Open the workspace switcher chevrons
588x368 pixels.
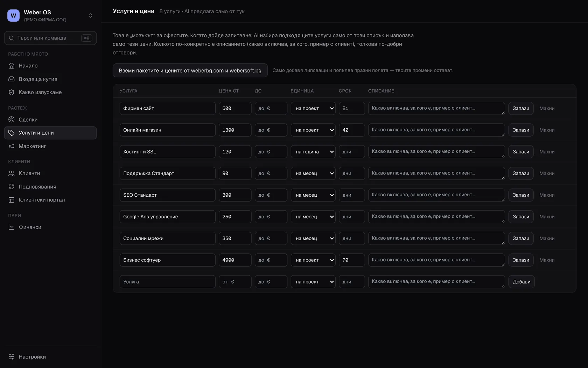(x=91, y=15)
